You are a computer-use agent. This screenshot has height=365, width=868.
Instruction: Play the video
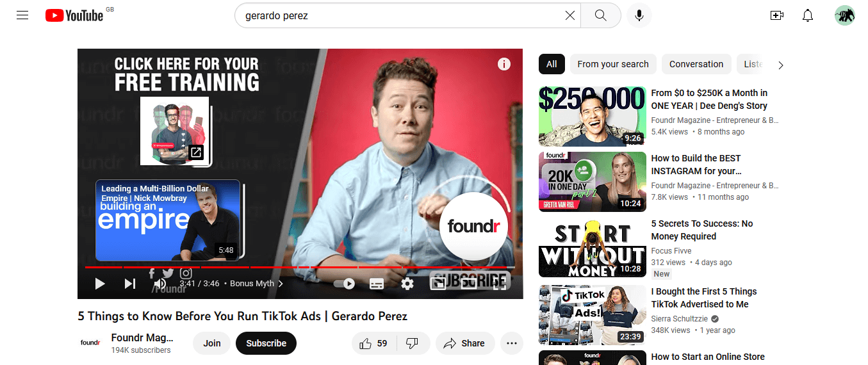pyautogui.click(x=100, y=284)
